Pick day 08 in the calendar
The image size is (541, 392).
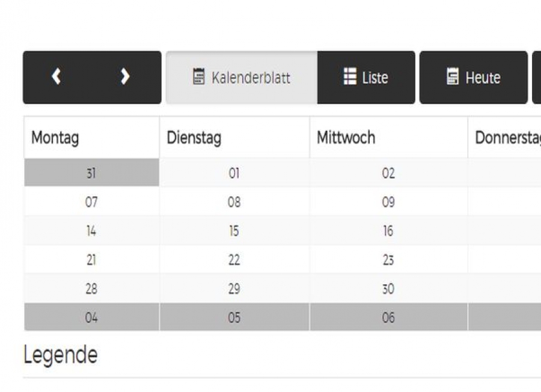(234, 202)
